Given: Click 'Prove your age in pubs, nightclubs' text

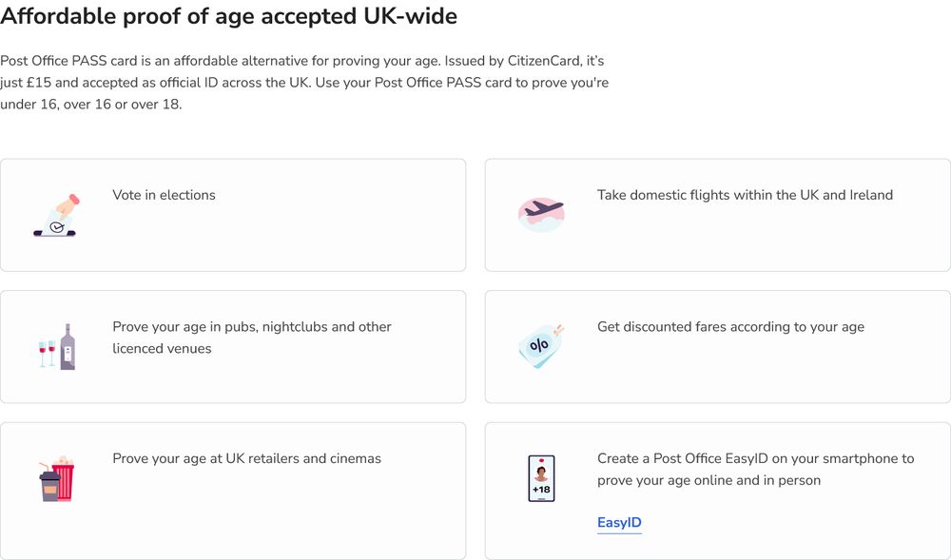Looking at the screenshot, I should pos(251,327).
